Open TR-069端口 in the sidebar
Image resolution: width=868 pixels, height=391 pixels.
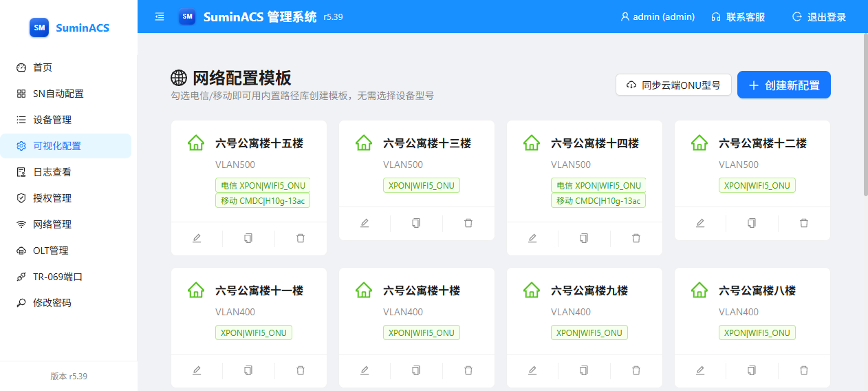click(x=65, y=277)
